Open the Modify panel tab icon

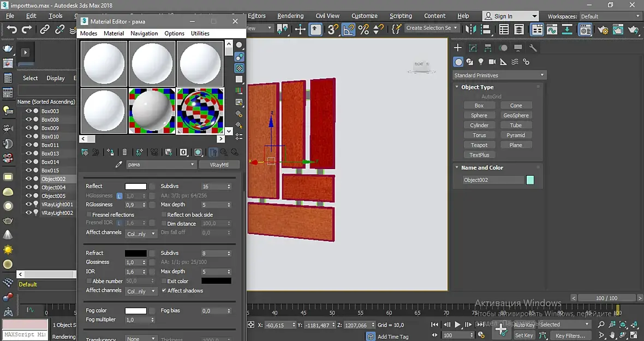click(473, 48)
